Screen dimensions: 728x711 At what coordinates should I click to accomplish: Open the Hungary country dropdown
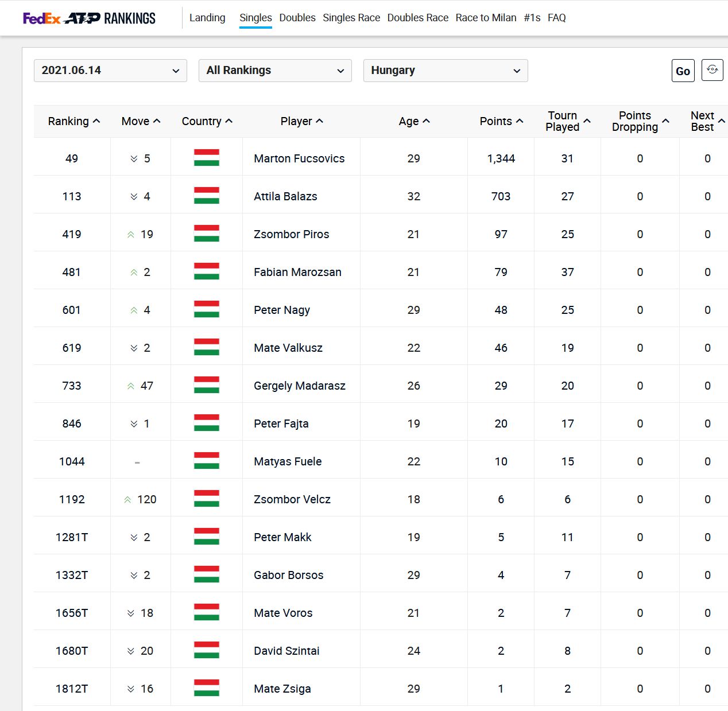[x=445, y=71]
